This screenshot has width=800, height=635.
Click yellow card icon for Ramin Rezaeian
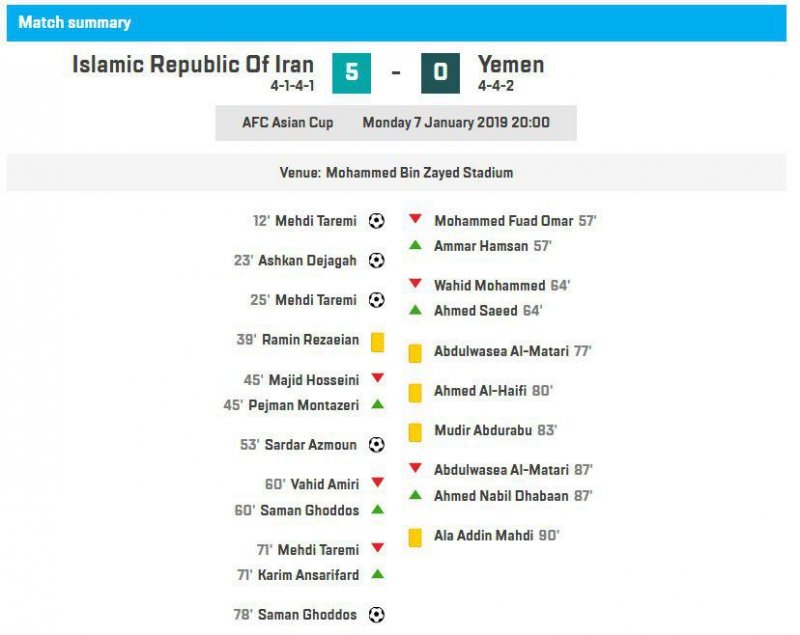tap(378, 342)
